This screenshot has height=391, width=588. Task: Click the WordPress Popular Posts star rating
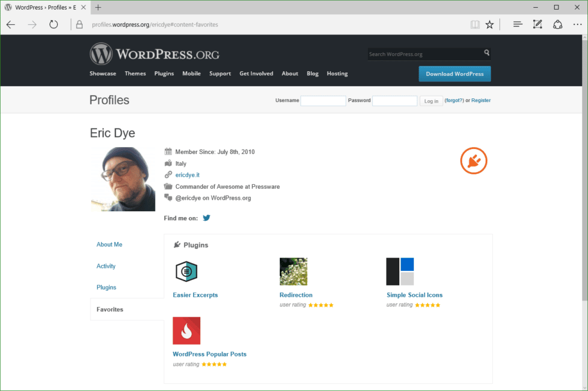click(x=214, y=364)
